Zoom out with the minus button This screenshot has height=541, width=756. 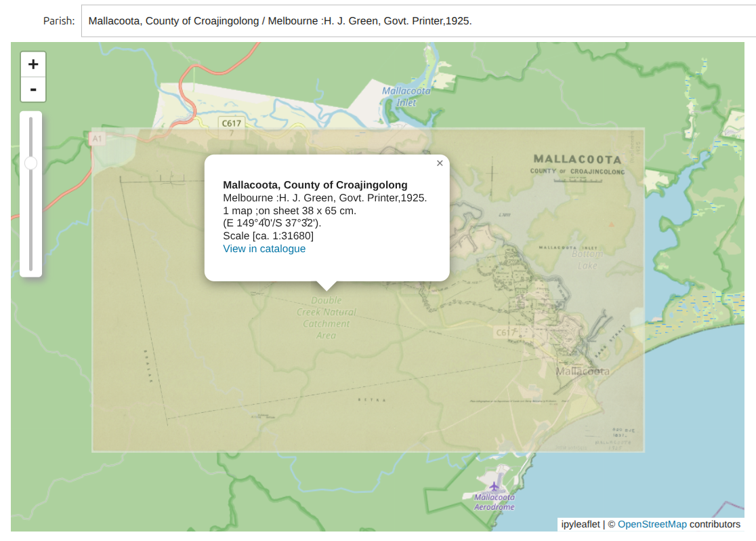[x=33, y=89]
